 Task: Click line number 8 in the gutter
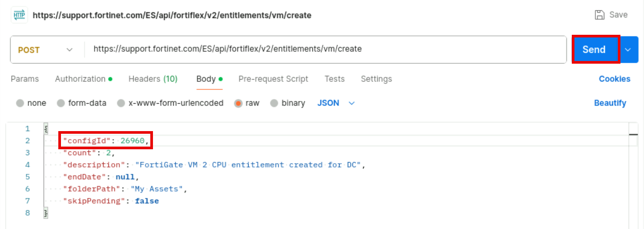coord(27,213)
